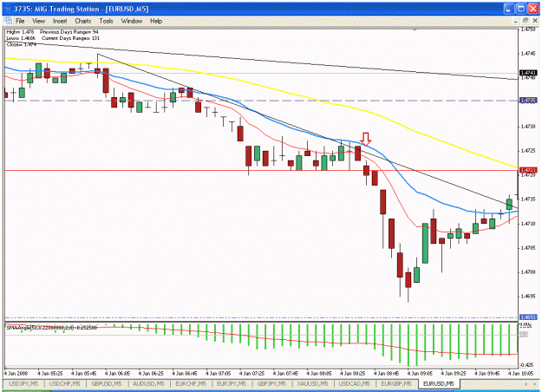Screen dimensions: 542x392
Task: Switch to the EURGBP,M5 chart tab
Action: click(x=396, y=383)
